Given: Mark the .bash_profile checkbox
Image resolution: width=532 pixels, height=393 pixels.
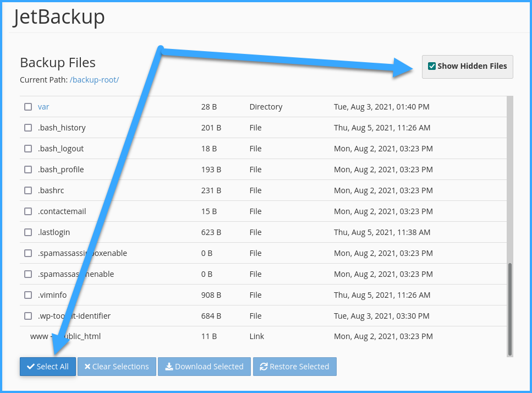Looking at the screenshot, I should tap(28, 170).
